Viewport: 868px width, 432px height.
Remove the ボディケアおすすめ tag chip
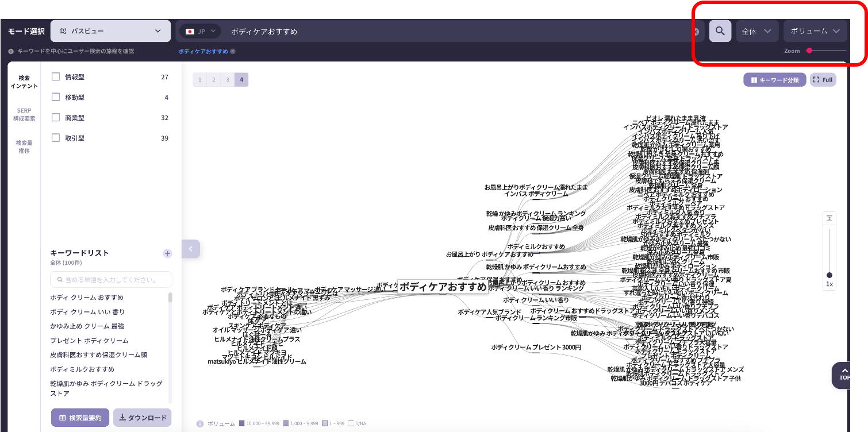click(x=233, y=51)
